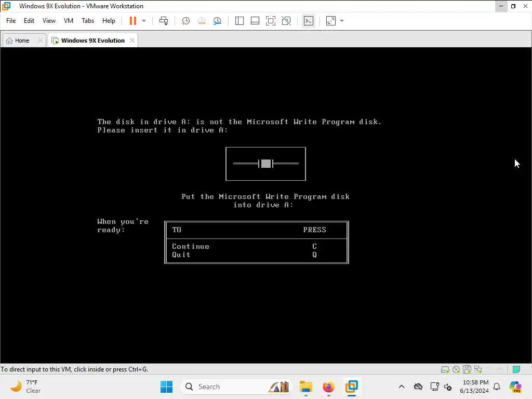Click the cloud sync tray icon
532x399 pixels.
418,387
